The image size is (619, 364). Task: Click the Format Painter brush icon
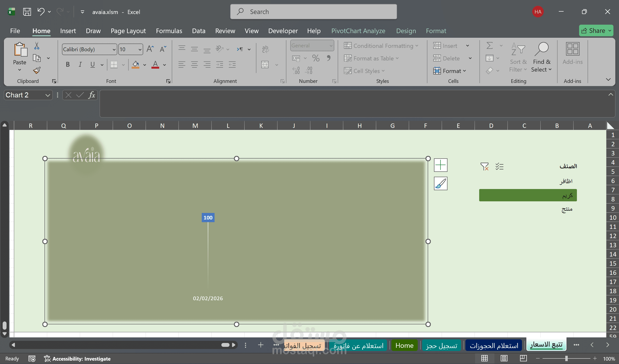point(37,70)
